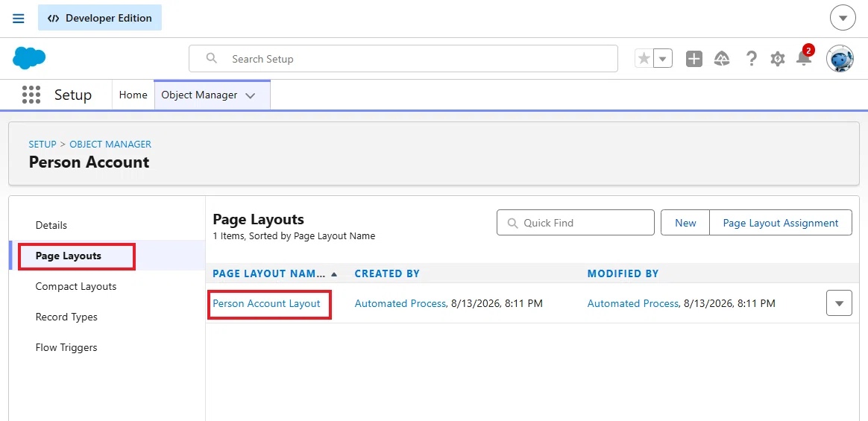Expand the Object Manager tab chevron
Viewport: 868px width, 421px height.
pos(251,95)
